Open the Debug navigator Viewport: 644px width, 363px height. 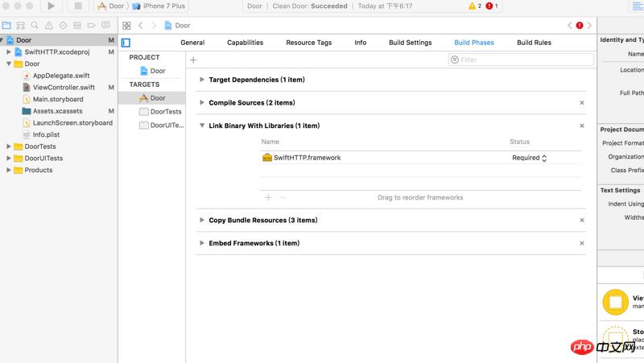(x=76, y=26)
